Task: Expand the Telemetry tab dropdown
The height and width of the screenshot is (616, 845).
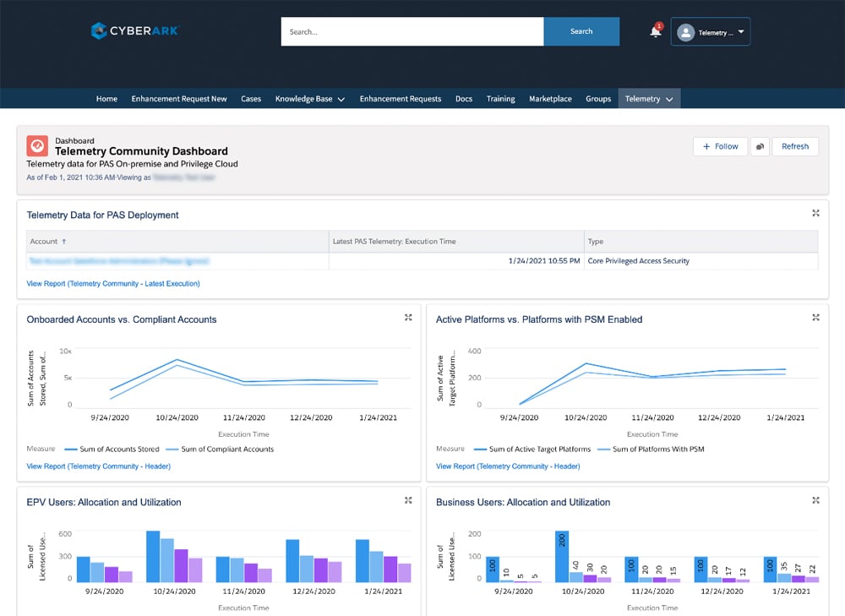Action: tap(649, 99)
